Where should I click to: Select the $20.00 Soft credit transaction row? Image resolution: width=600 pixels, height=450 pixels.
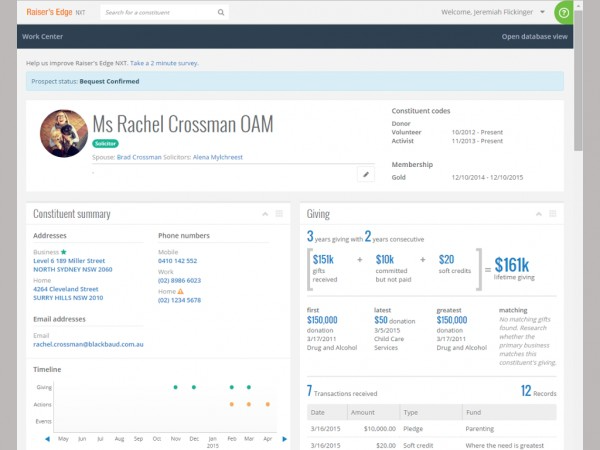(x=432, y=445)
